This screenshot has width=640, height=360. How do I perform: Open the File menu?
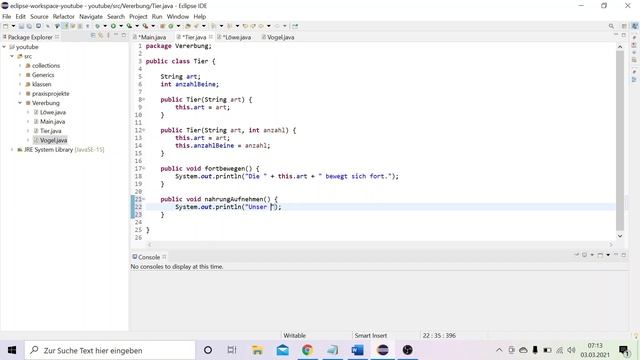(x=7, y=16)
